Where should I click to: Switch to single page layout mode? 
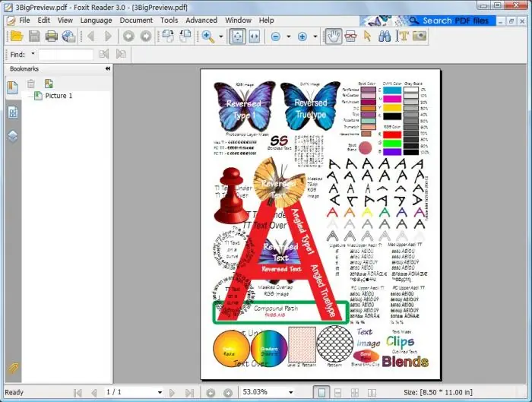[x=321, y=392]
